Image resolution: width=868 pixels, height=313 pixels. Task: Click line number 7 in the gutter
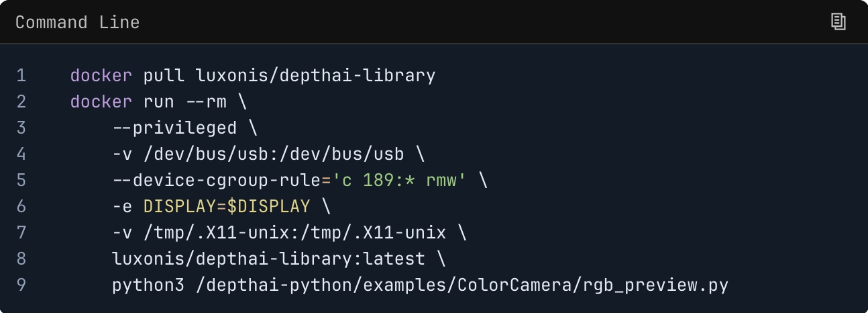tap(21, 232)
